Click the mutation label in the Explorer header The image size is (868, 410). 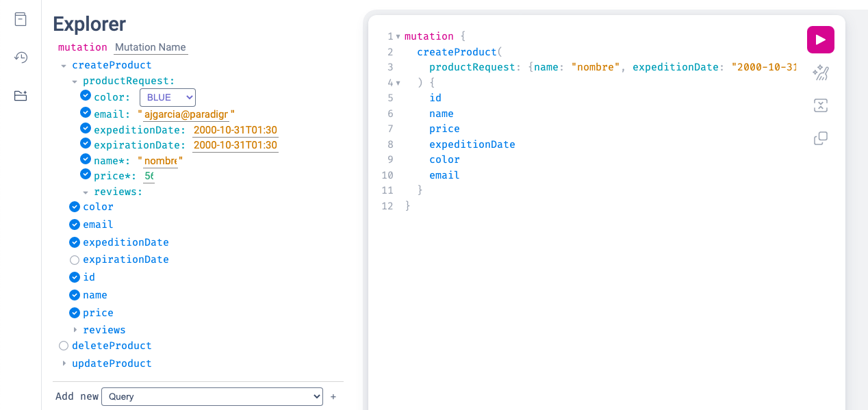pos(81,47)
